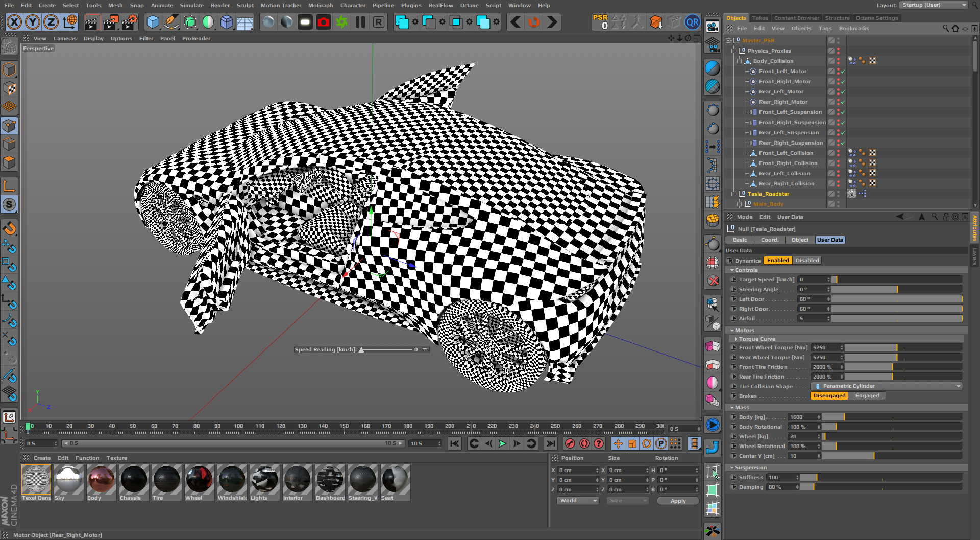Click the red Render View camera icon
The image size is (980, 540).
(323, 22)
